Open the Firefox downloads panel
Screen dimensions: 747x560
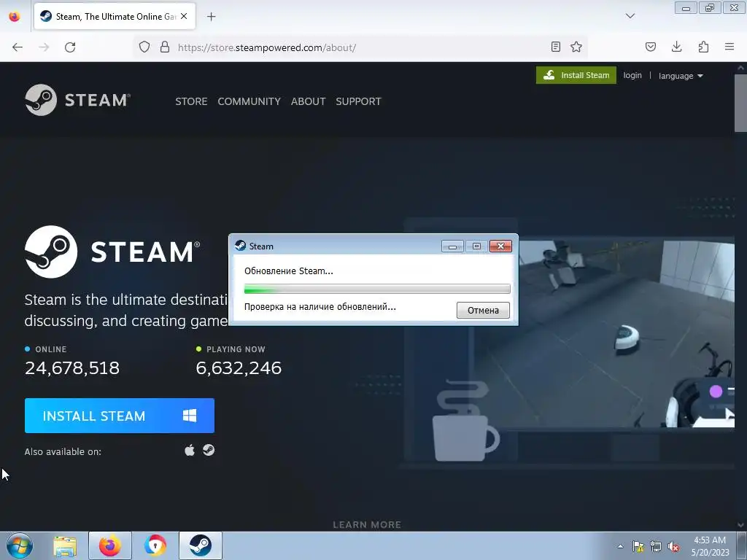676,47
